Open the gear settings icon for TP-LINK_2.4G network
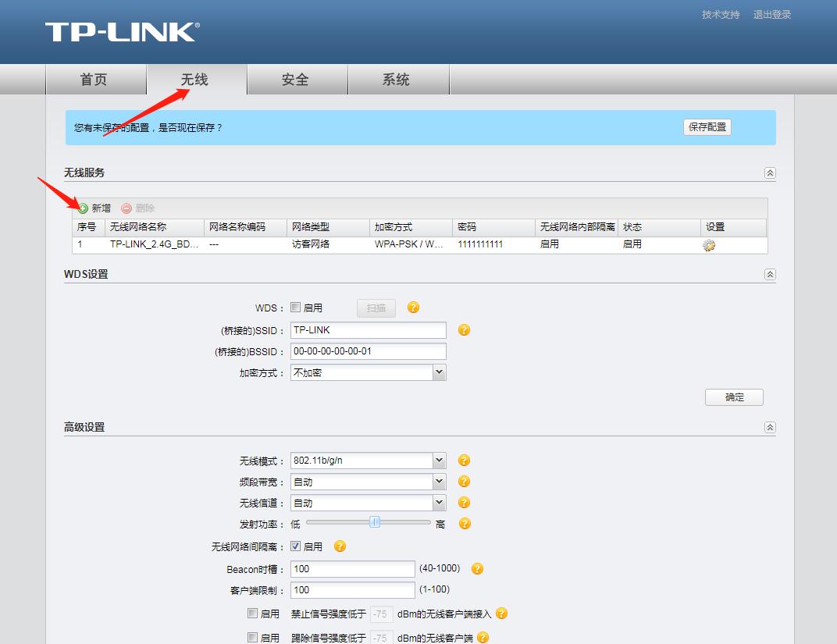The image size is (837, 644). [x=707, y=244]
